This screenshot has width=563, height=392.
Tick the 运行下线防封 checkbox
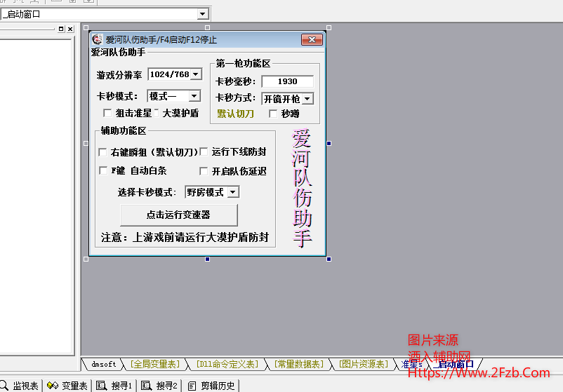click(204, 151)
